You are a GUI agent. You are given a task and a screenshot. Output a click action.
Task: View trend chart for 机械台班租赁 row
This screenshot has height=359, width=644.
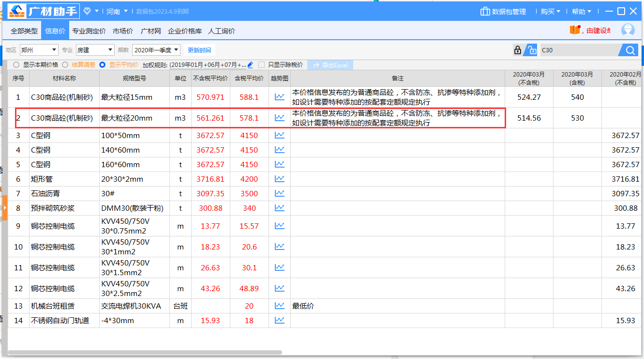(x=280, y=306)
